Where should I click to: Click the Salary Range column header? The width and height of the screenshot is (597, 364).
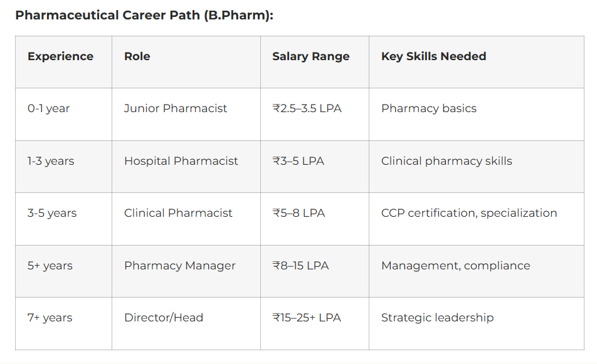(x=311, y=56)
